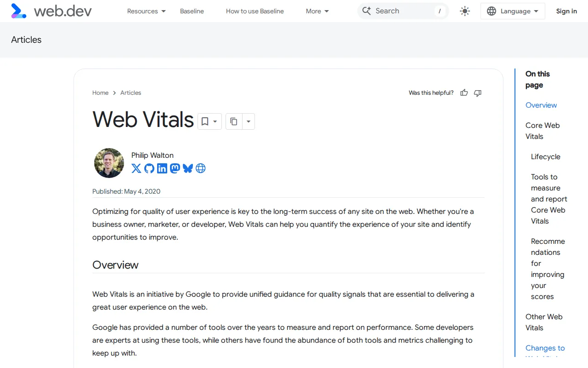Open the author's Mastodon profile
This screenshot has height=368, width=588.
175,168
